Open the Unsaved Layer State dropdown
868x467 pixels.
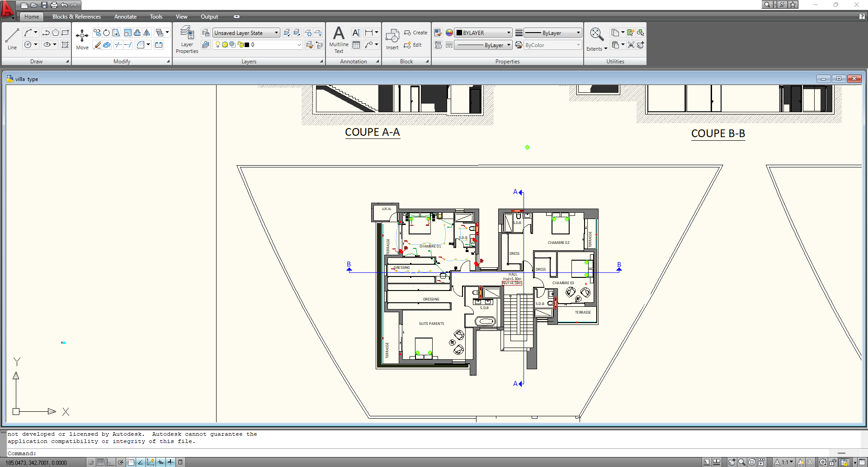point(246,33)
